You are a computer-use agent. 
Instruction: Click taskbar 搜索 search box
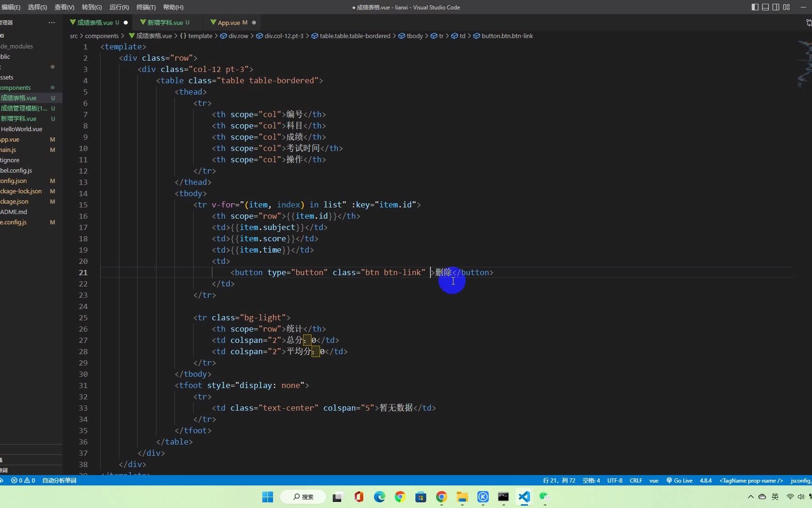(x=303, y=497)
